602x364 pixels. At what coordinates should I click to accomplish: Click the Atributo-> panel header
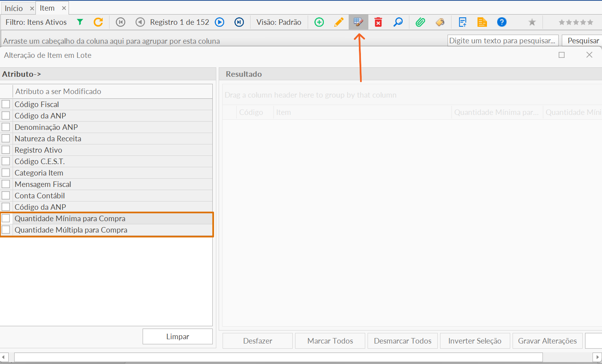pyautogui.click(x=108, y=74)
